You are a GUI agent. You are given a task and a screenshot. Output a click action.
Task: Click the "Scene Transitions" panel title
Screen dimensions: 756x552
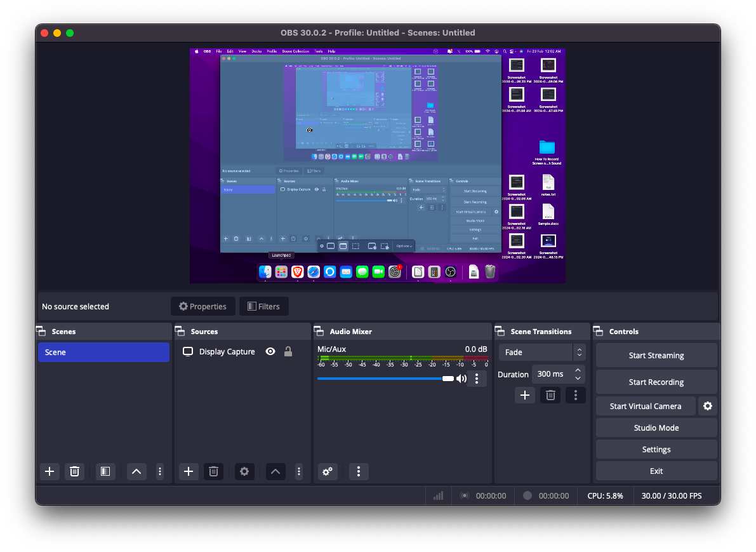pyautogui.click(x=541, y=332)
